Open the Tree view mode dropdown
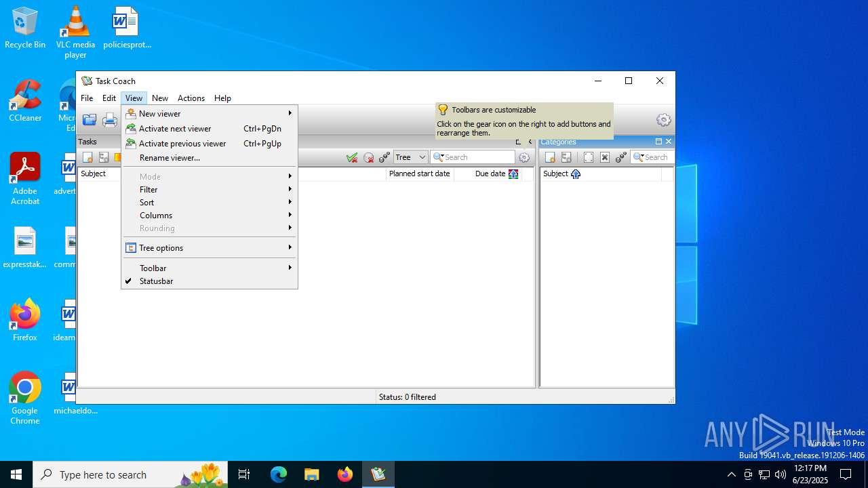Viewport: 868px width, 488px height. 410,157
